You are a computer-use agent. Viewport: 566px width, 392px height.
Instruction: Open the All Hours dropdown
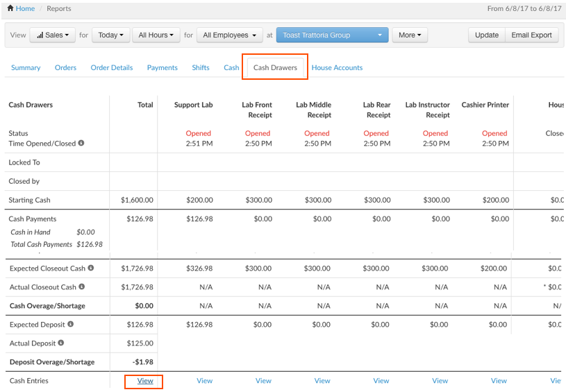[x=156, y=35]
